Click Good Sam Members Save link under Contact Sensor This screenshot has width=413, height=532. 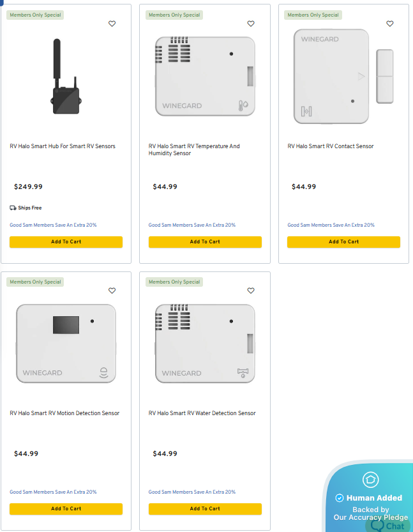tap(331, 225)
